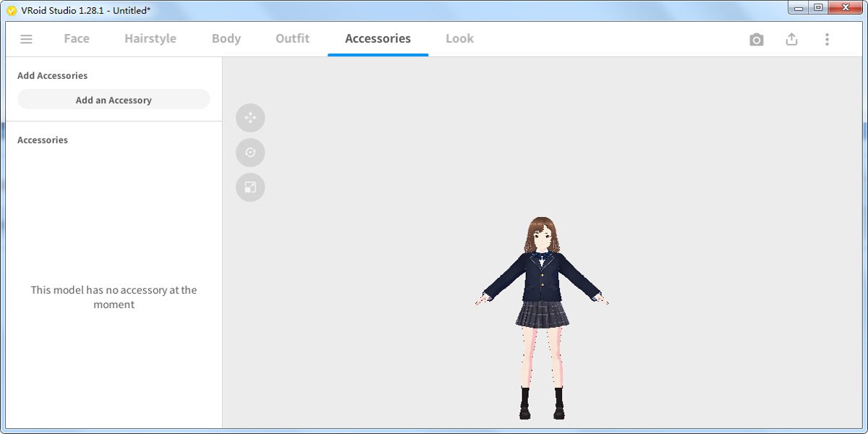Click the Add an Accessory button
The height and width of the screenshot is (434, 868).
[113, 100]
